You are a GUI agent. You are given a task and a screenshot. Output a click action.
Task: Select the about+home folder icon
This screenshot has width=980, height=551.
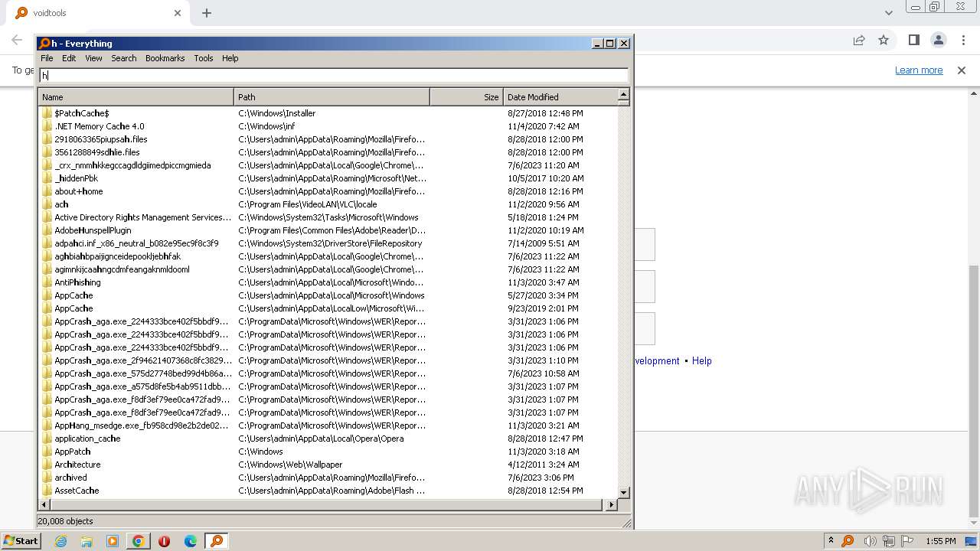pyautogui.click(x=47, y=191)
